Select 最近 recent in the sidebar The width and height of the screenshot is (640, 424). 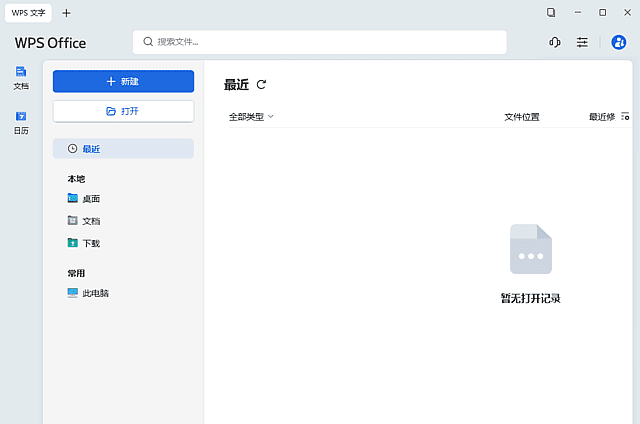tap(123, 149)
